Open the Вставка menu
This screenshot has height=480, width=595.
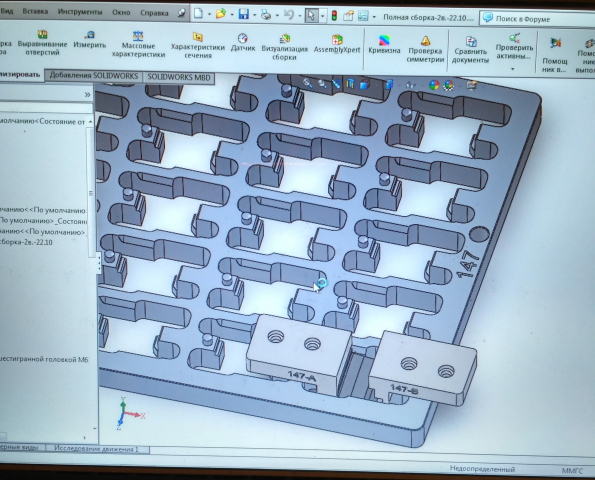click(x=35, y=11)
